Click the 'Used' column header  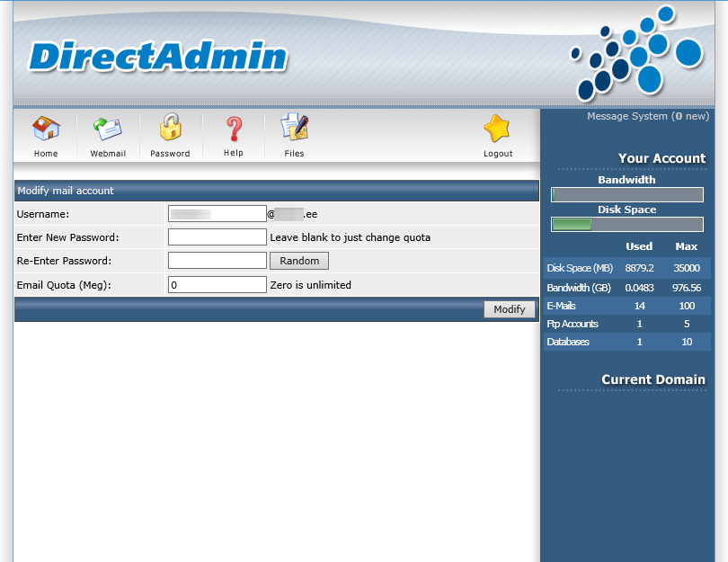tap(639, 246)
